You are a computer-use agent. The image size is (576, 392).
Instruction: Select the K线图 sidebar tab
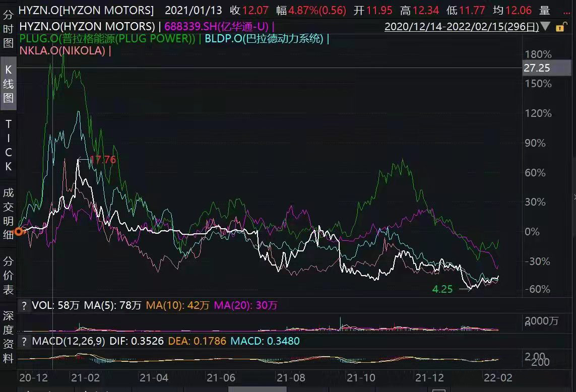pos(9,84)
